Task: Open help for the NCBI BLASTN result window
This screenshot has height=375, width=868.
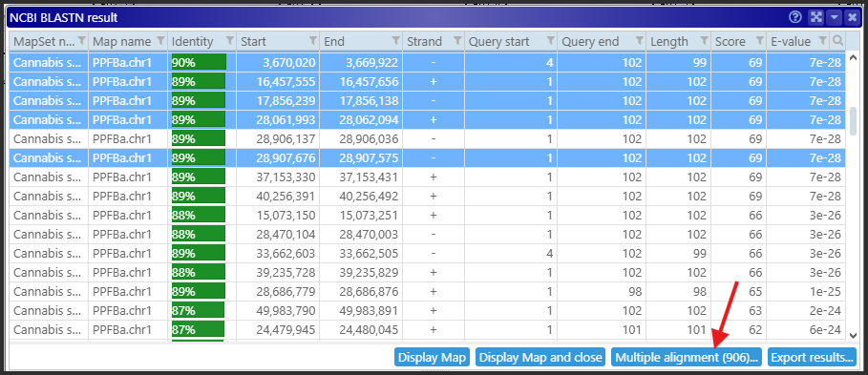Action: click(795, 17)
